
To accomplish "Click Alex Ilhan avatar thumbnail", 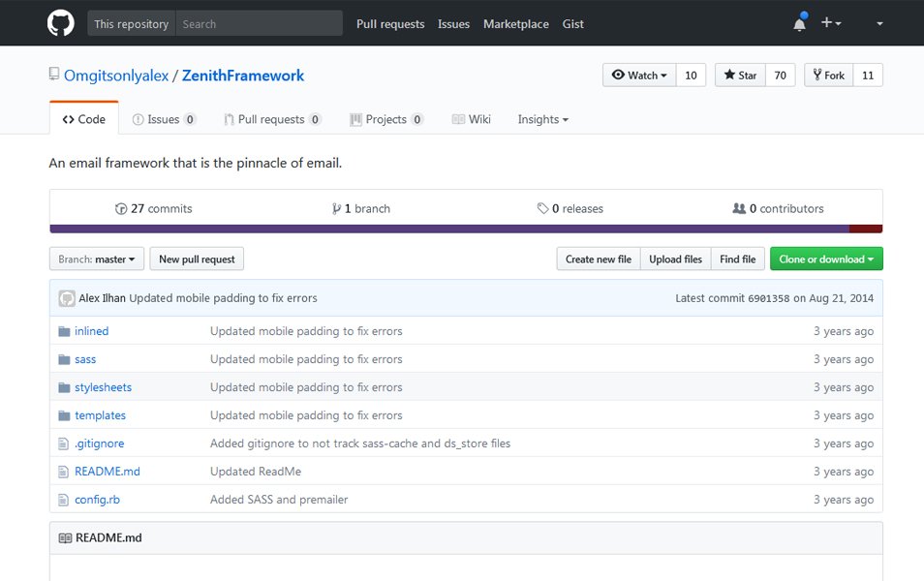I will [x=67, y=298].
